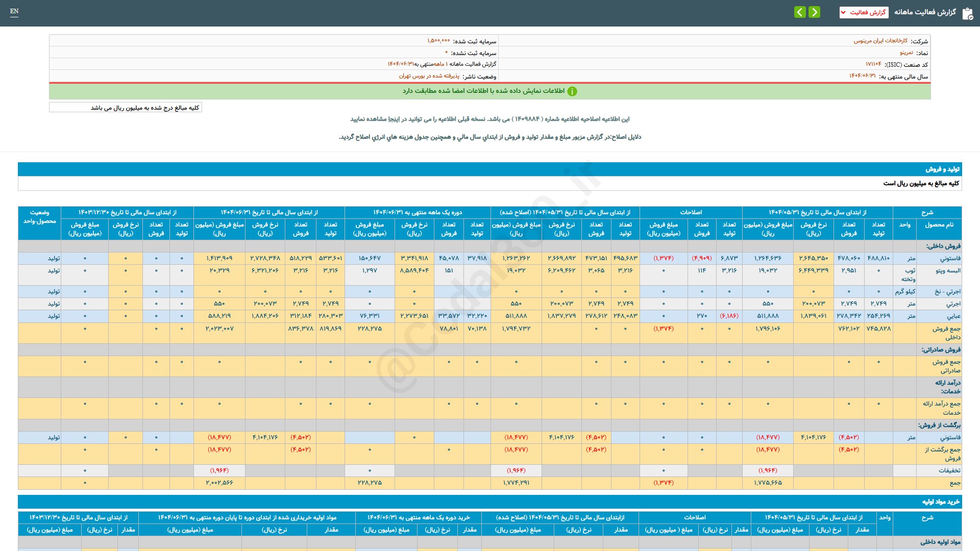Click the clipboard report icon
980x551 pixels.
pyautogui.click(x=967, y=13)
